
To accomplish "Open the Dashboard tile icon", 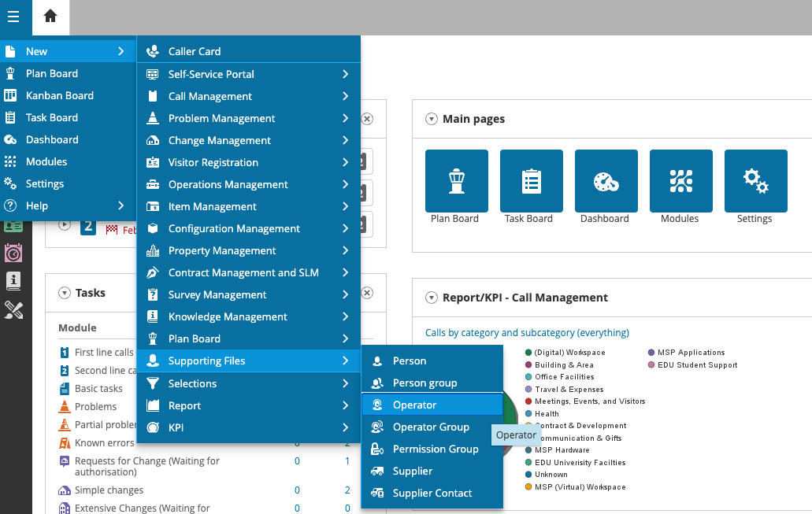I will point(606,181).
